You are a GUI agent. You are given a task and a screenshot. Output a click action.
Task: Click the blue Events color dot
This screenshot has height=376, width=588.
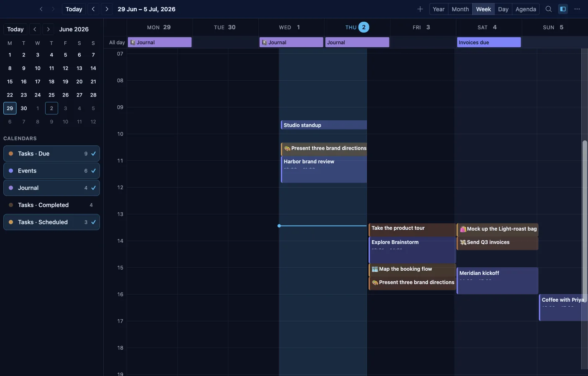coord(11,171)
